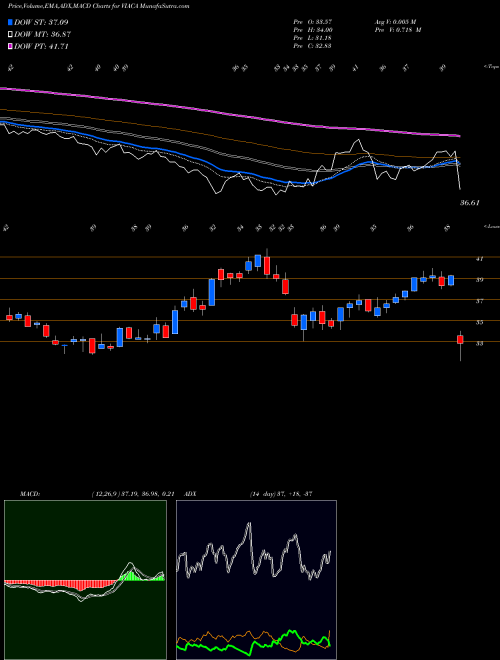The height and width of the screenshot is (660, 500).
Task: Click the MACD panel title label
Action: tap(29, 494)
